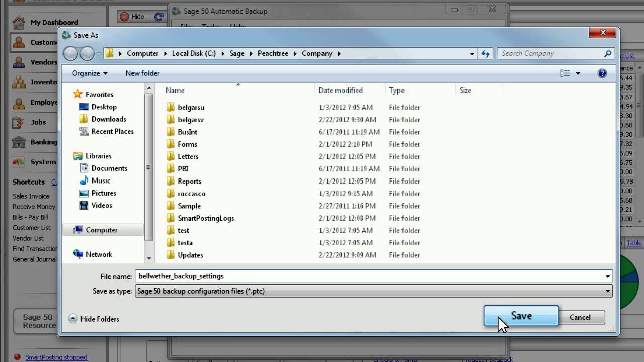Click the Cancel button

[580, 317]
